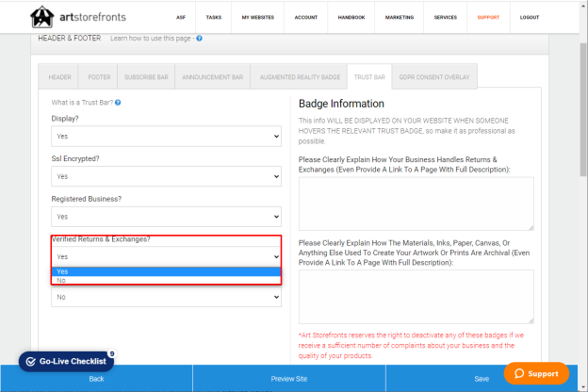588x392 pixels.
Task: Open the Registered Business? dropdown
Action: click(x=166, y=217)
